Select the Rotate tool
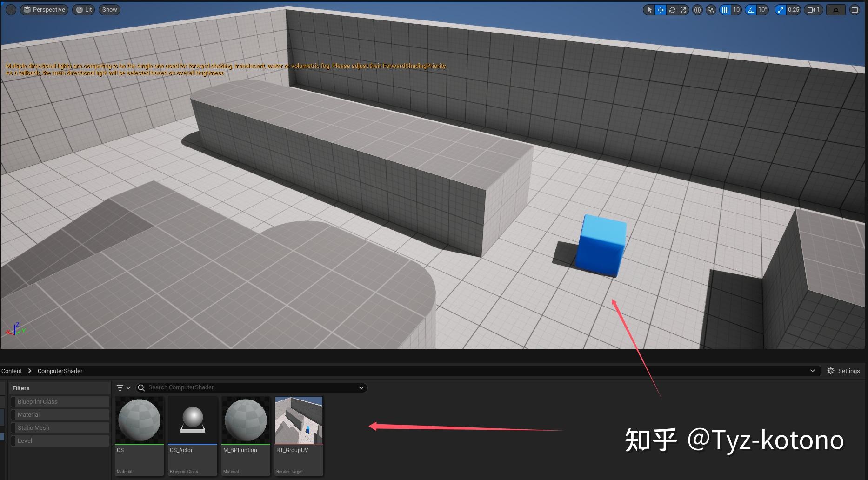The height and width of the screenshot is (480, 868). pos(672,9)
